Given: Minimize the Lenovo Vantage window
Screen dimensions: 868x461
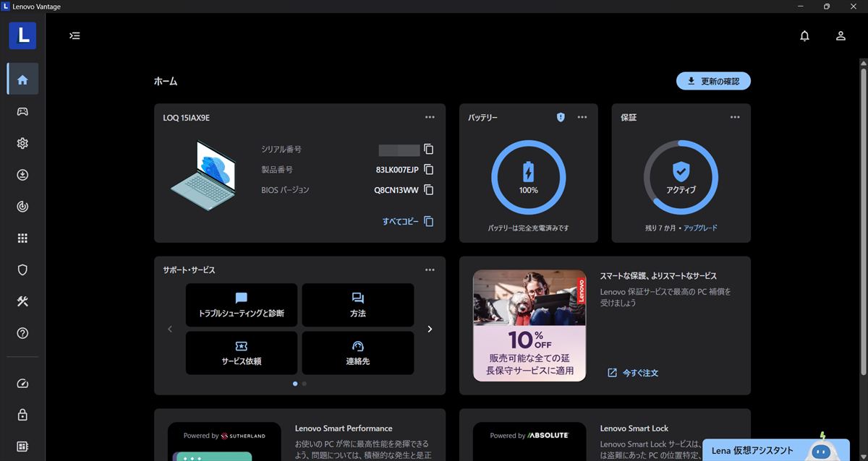Looking at the screenshot, I should click(800, 7).
